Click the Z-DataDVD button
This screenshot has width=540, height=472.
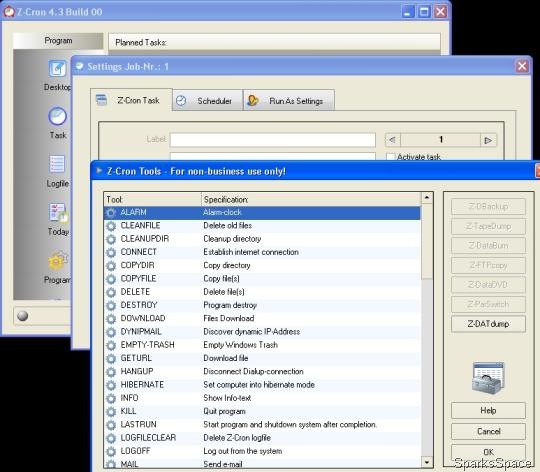[488, 285]
